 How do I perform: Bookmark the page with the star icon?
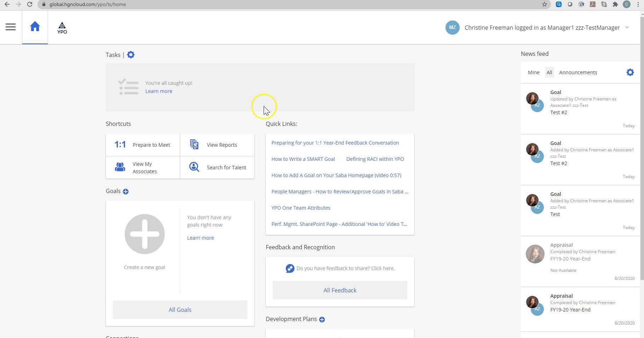point(544,4)
